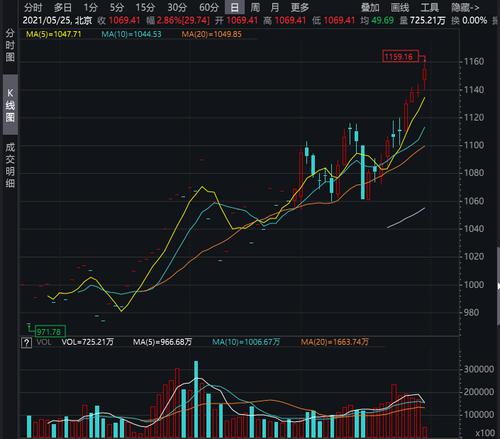This screenshot has width=500, height=439.
Task: Select the daily 日 K-line tab
Action: pyautogui.click(x=235, y=7)
